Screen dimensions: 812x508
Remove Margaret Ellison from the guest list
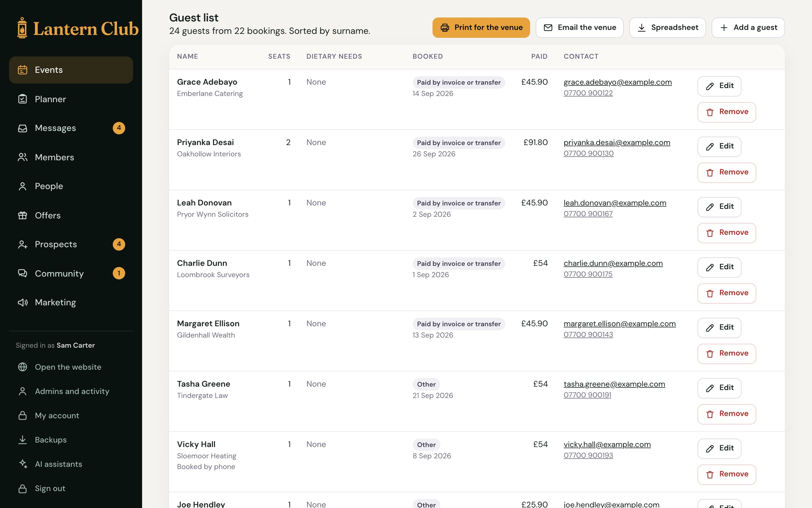click(x=727, y=354)
